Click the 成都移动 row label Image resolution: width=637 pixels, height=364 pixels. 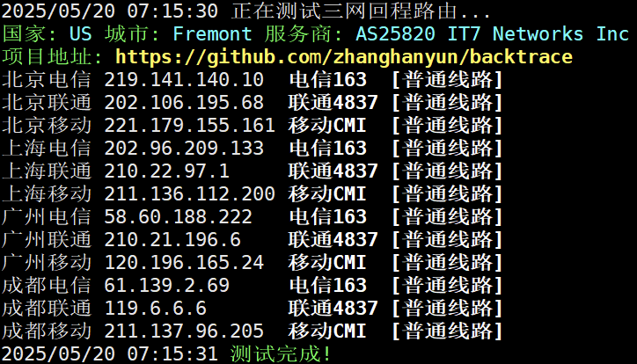pos(47,331)
